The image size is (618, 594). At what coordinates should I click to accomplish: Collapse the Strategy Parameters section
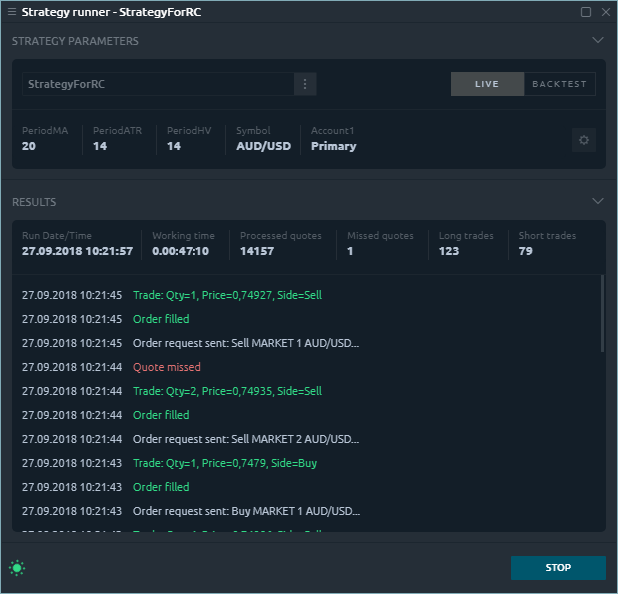coord(598,41)
